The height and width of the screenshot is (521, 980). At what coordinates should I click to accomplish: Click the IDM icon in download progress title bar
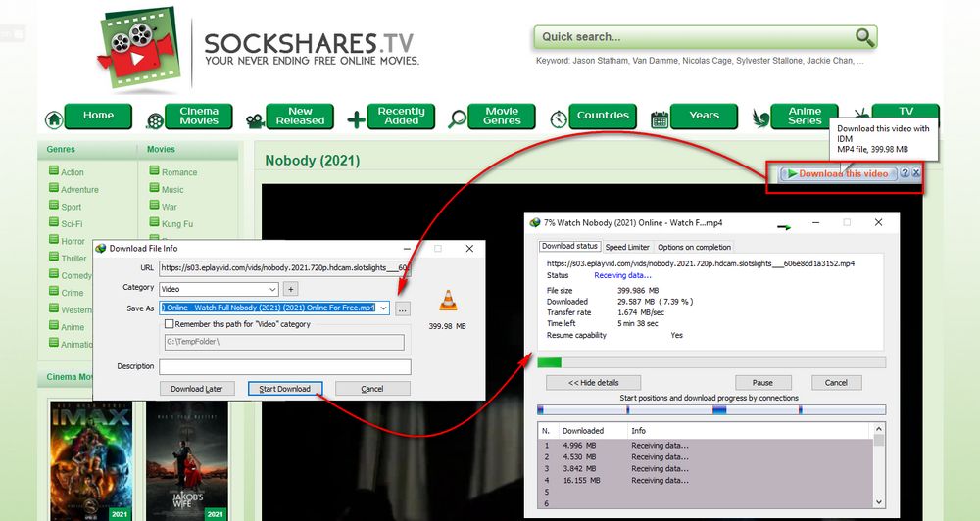[534, 222]
